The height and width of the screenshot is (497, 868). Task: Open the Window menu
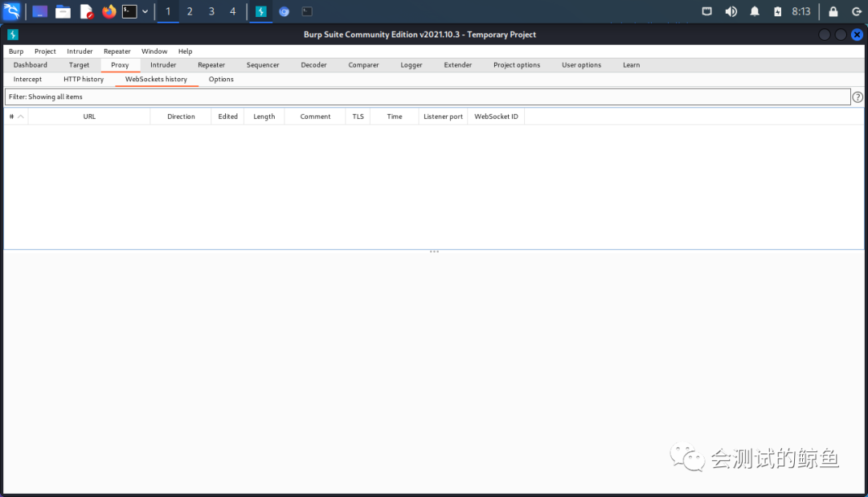(154, 51)
